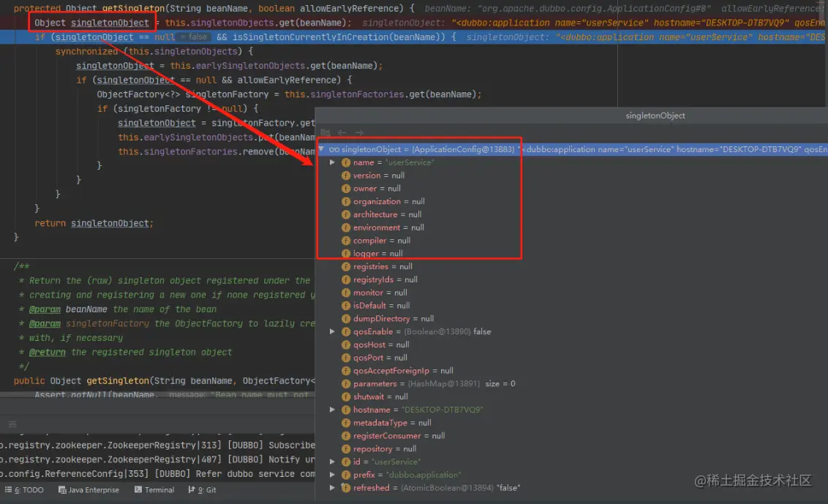Click the back arrow in inspector toolbar
This screenshot has width=828, height=504.
pos(342,132)
